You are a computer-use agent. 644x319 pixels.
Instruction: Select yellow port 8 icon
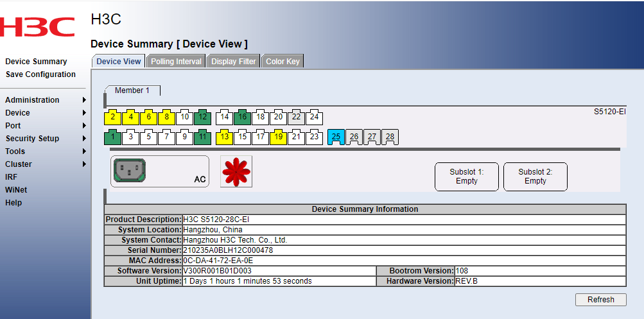coord(167,117)
